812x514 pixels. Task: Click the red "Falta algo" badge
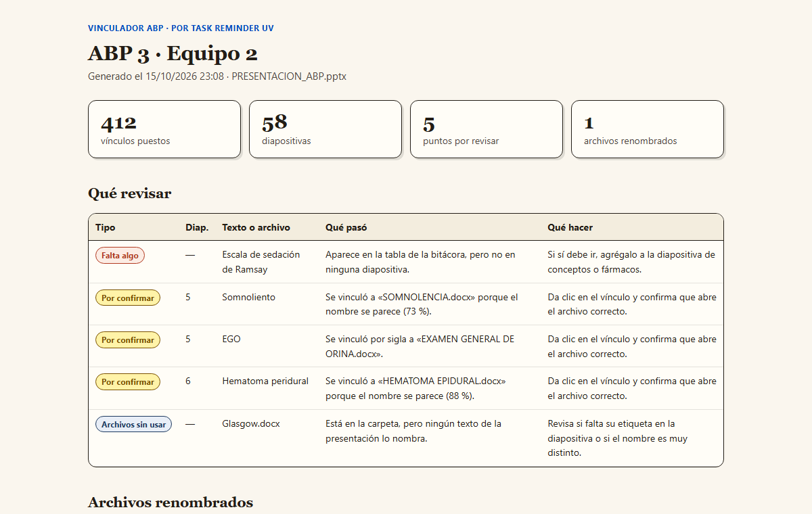click(x=120, y=256)
